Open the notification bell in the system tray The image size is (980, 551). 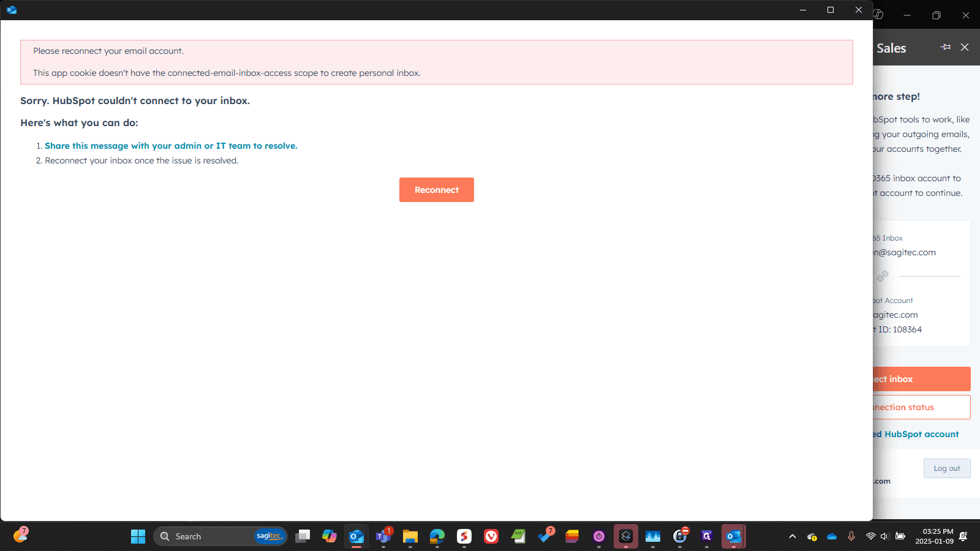pos(963,536)
